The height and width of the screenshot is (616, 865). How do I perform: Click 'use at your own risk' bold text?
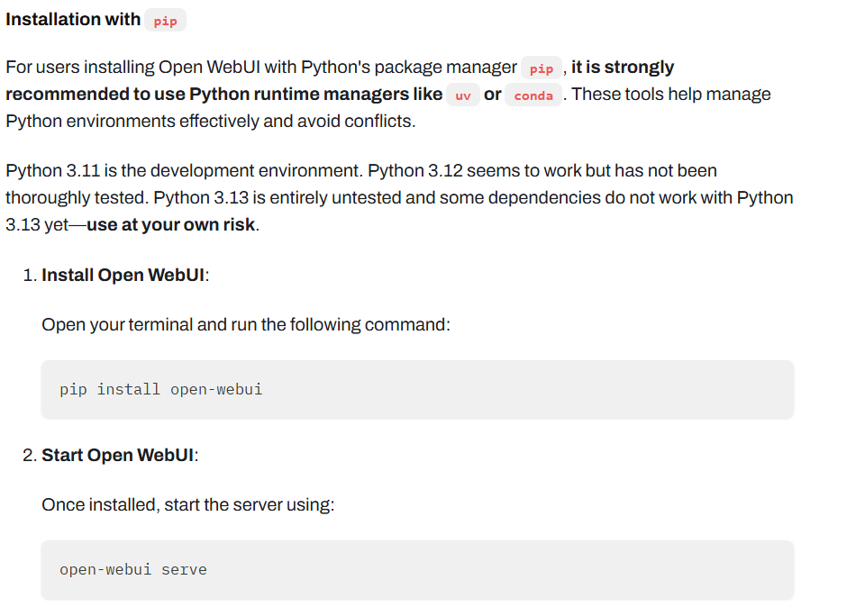pos(171,224)
